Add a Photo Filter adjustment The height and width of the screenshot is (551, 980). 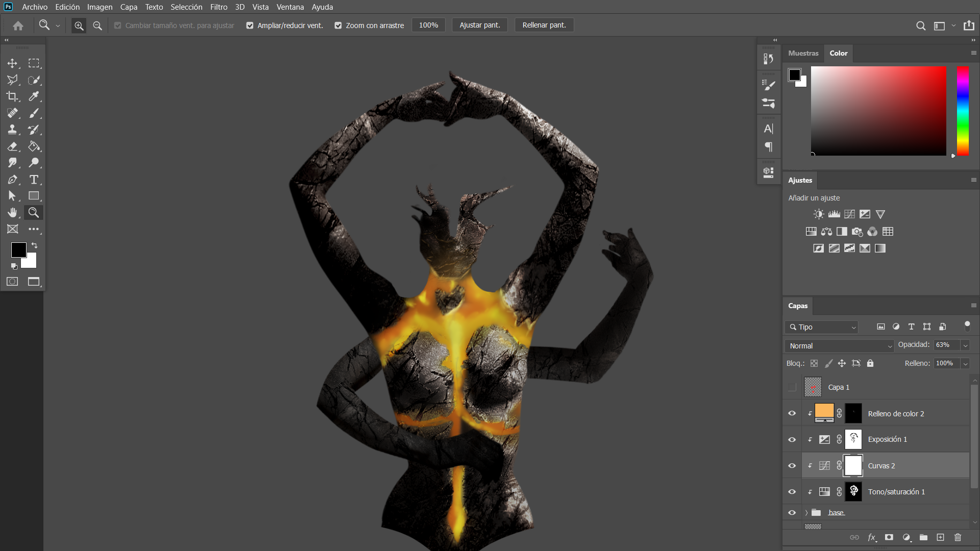[857, 232]
